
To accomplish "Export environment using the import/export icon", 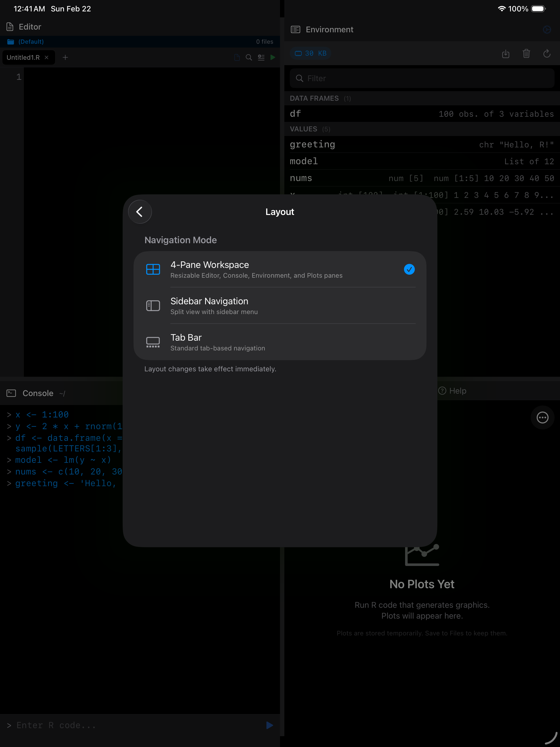I will (x=506, y=54).
